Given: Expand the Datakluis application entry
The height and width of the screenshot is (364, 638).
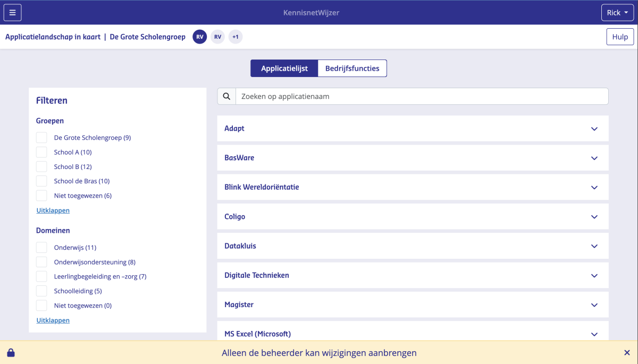Looking at the screenshot, I should [413, 246].
